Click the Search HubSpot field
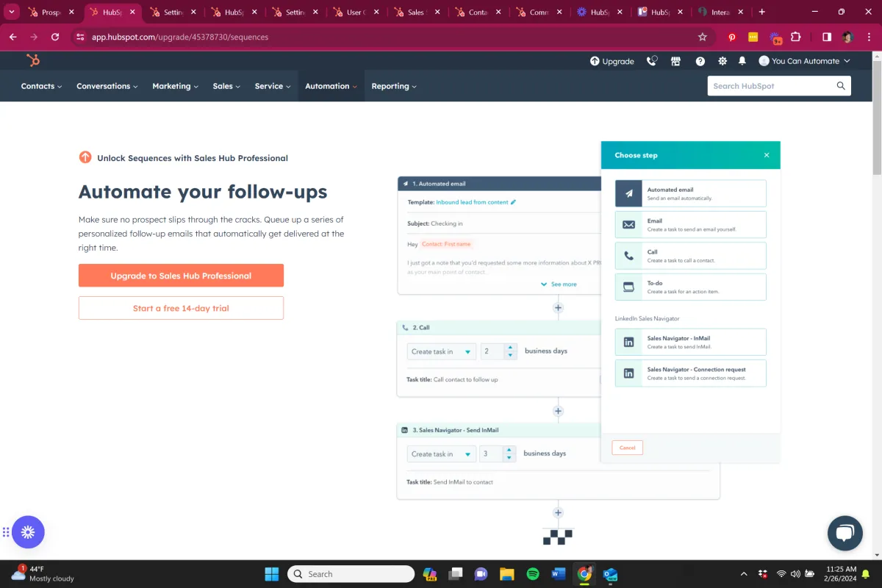The image size is (882, 588). (x=779, y=86)
